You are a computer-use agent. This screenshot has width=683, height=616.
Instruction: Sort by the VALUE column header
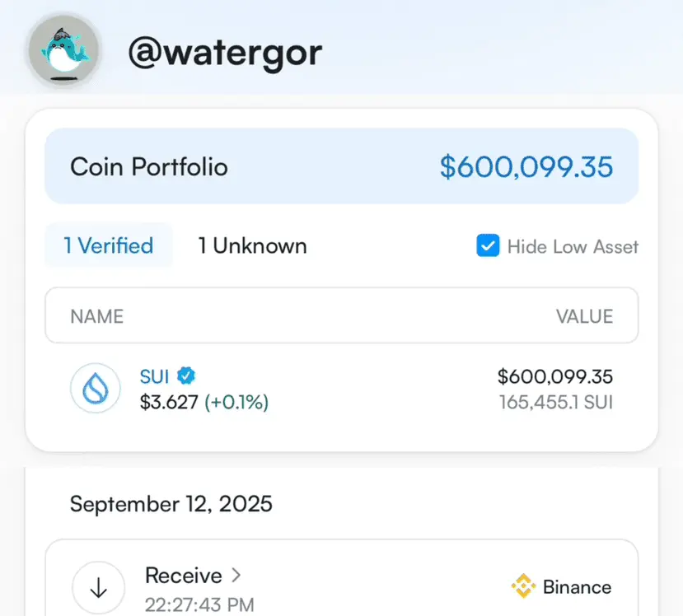(x=585, y=316)
